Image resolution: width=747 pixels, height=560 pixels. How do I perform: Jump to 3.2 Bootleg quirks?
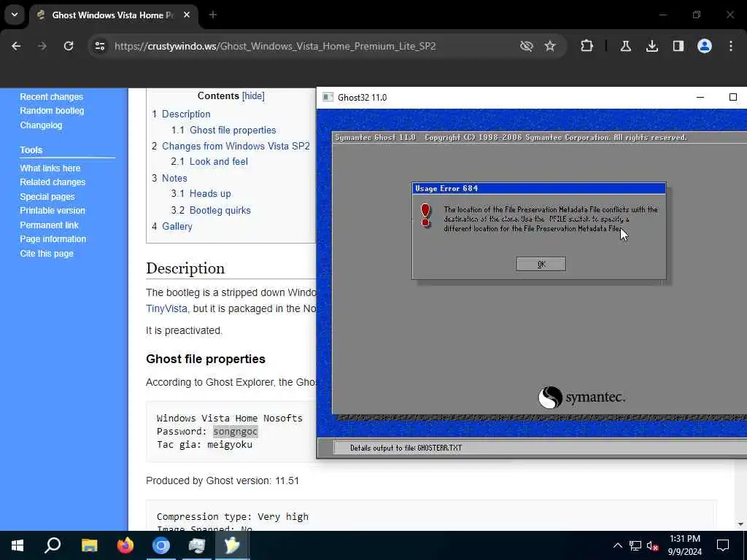point(211,210)
